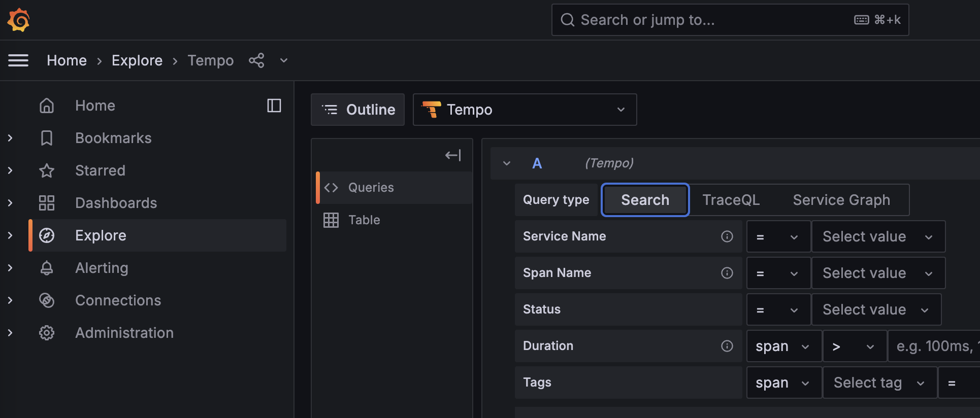
Task: Click the Alerting bell icon
Action: click(x=47, y=268)
